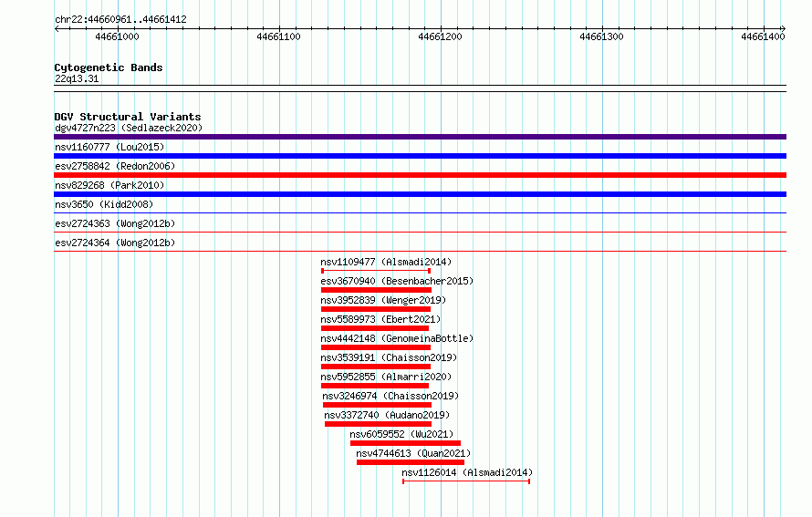812x517 pixels.
Task: Click the red bar under nsv3246974
Action: coord(377,405)
